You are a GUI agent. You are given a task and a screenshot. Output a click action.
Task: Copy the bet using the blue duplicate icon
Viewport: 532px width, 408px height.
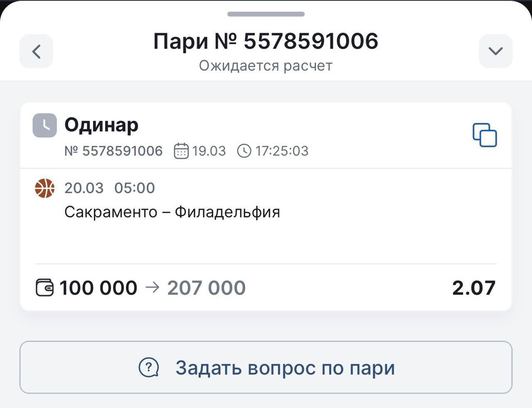pos(485,135)
